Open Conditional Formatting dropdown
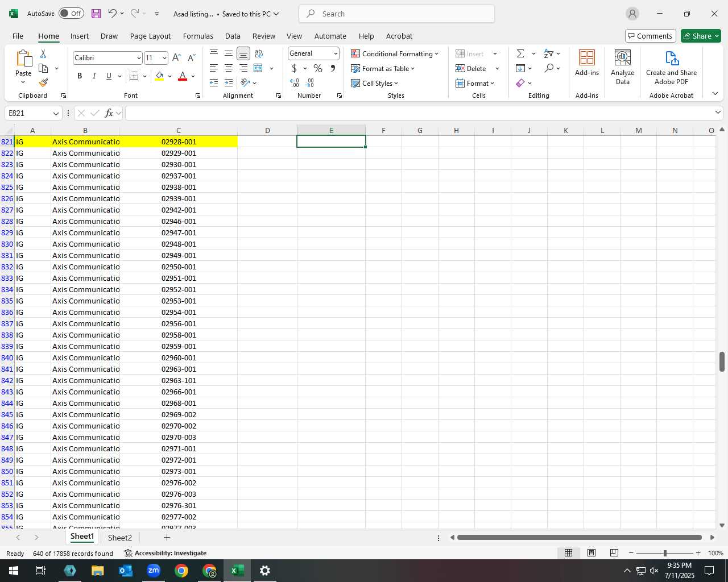 395,53
